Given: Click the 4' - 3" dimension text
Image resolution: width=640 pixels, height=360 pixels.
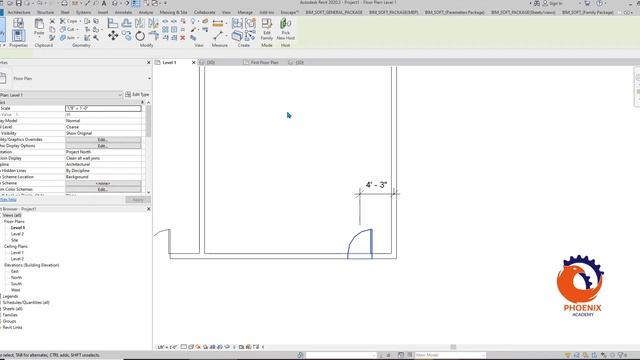Looking at the screenshot, I should point(376,185).
